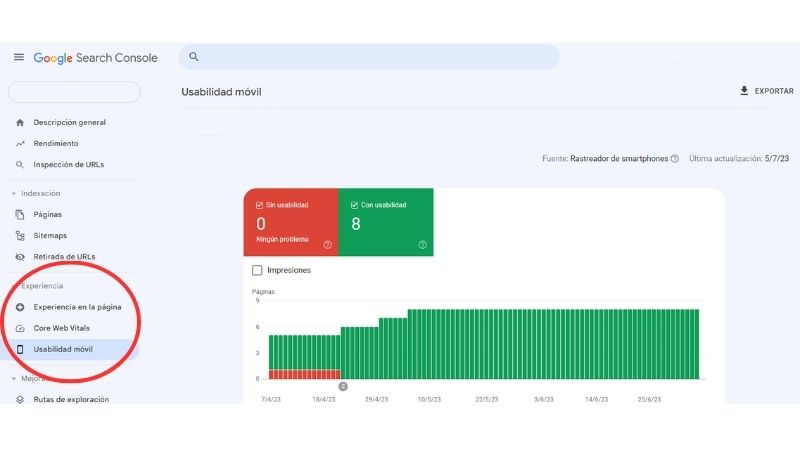
Task: Open Inspección de URLs
Action: coord(69,164)
